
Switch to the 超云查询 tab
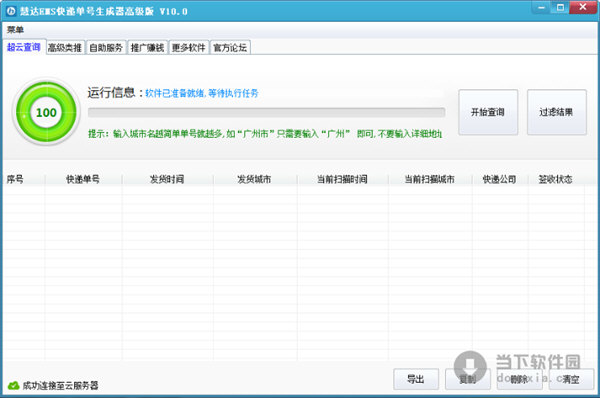pyautogui.click(x=24, y=47)
